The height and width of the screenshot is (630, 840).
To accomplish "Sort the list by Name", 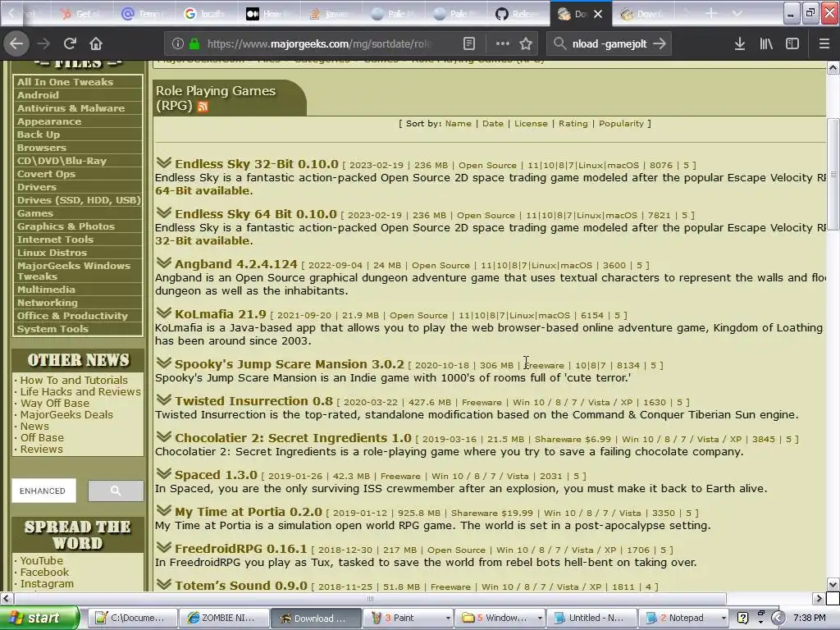I will 458,123.
